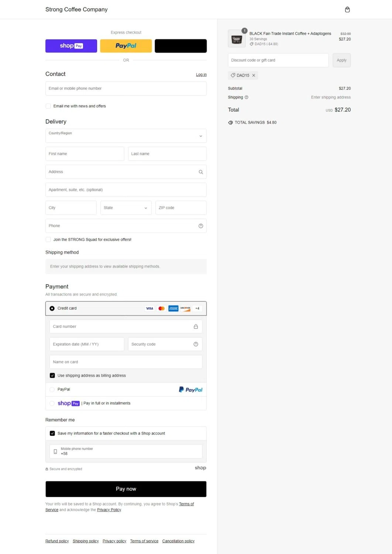Select PayPal payment radio option
Image resolution: width=392 pixels, height=554 pixels.
point(52,390)
